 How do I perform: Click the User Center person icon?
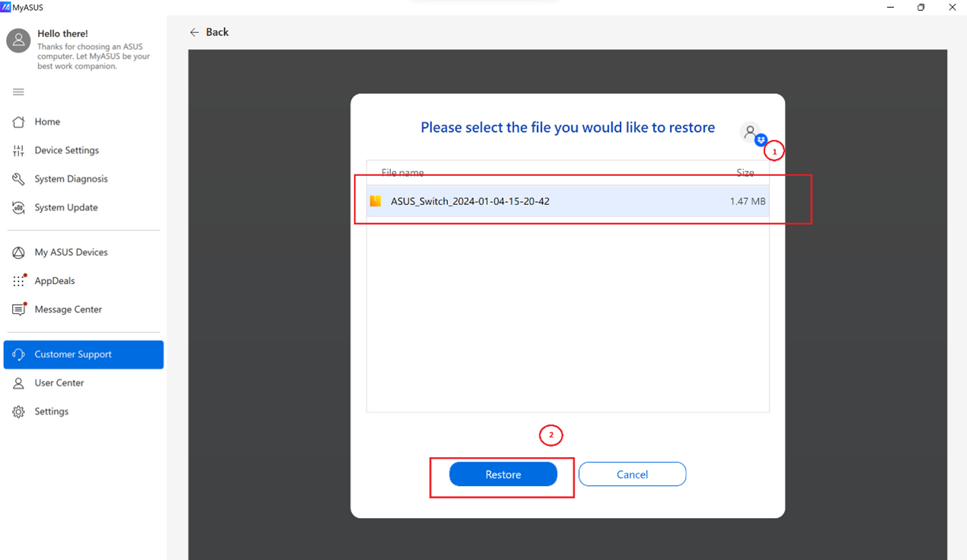point(19,383)
